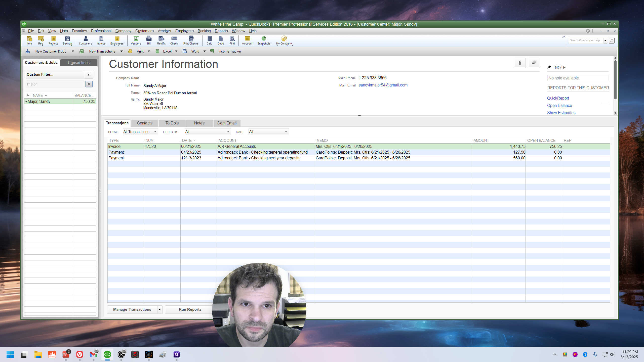Click the attach paperclip icon

pyautogui.click(x=520, y=63)
